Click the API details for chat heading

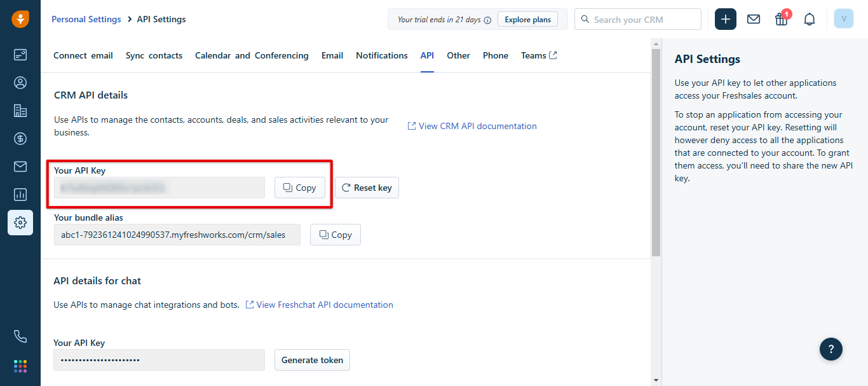tap(97, 280)
